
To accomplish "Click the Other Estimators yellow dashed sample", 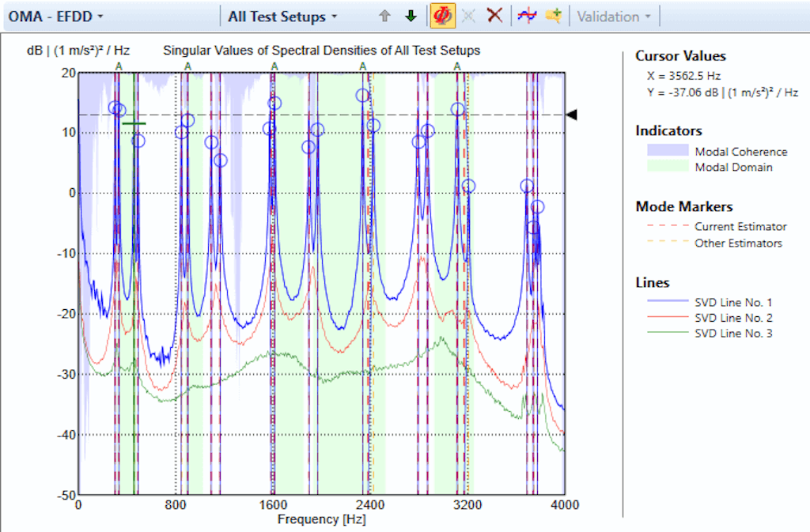I will (x=668, y=241).
